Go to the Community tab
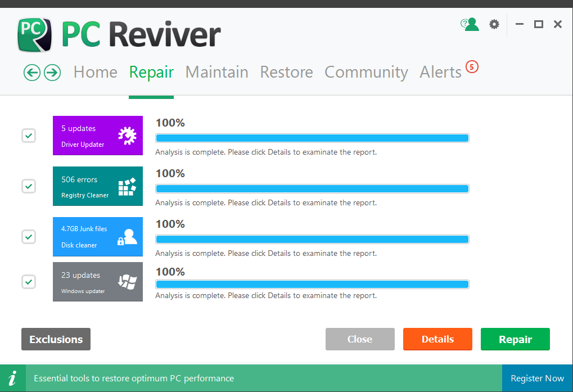This screenshot has width=573, height=392. (366, 72)
